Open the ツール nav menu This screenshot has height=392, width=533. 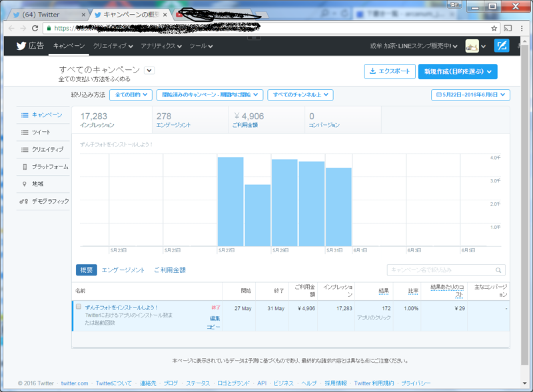(201, 46)
